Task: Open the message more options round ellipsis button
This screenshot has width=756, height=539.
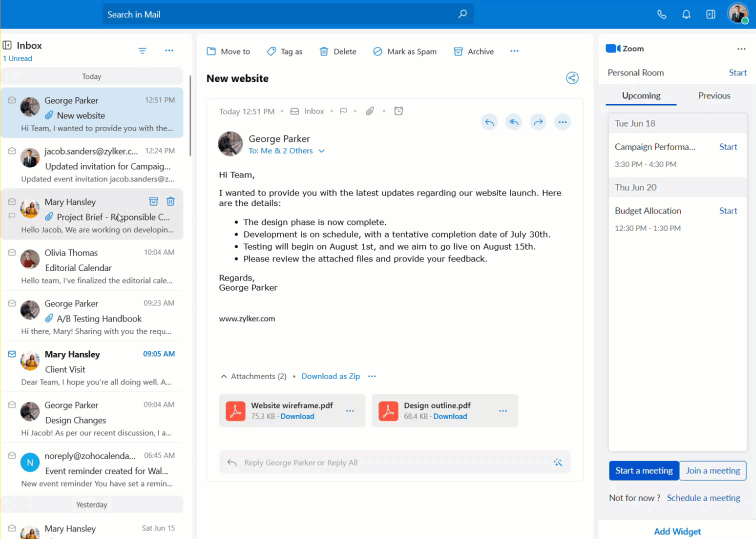Action: [x=562, y=122]
